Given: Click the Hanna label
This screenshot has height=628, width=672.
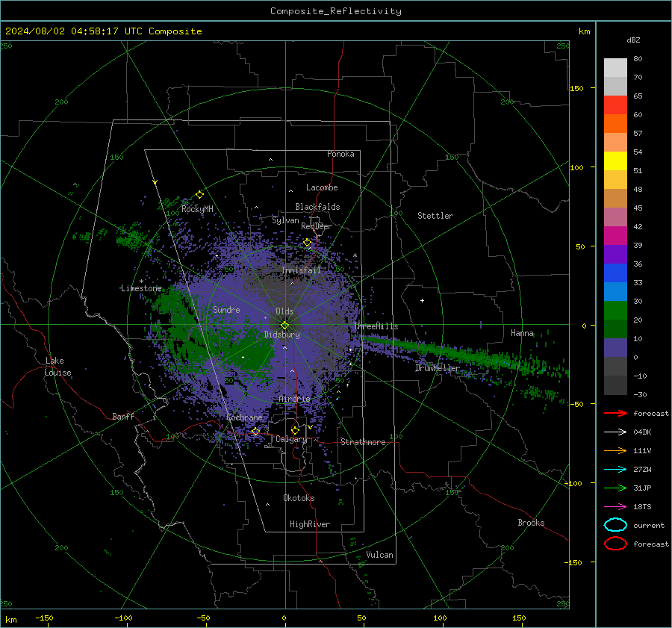Looking at the screenshot, I should 522,333.
